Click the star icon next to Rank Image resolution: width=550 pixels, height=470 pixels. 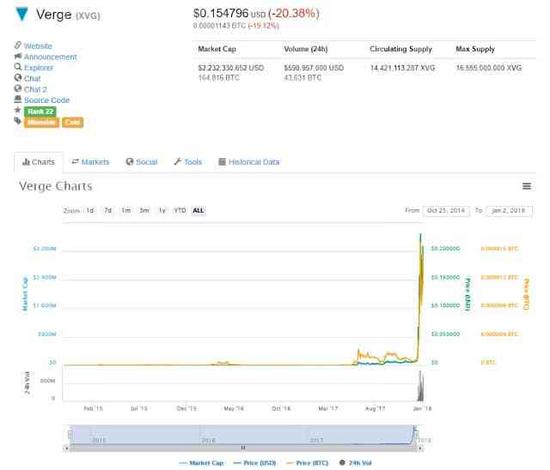(18, 110)
